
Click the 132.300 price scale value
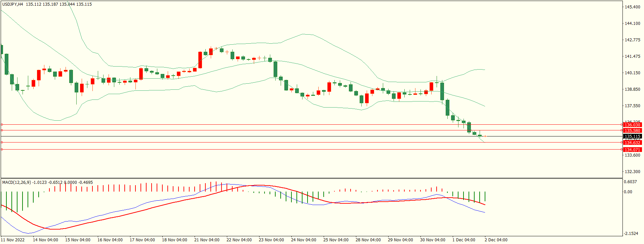point(632,172)
